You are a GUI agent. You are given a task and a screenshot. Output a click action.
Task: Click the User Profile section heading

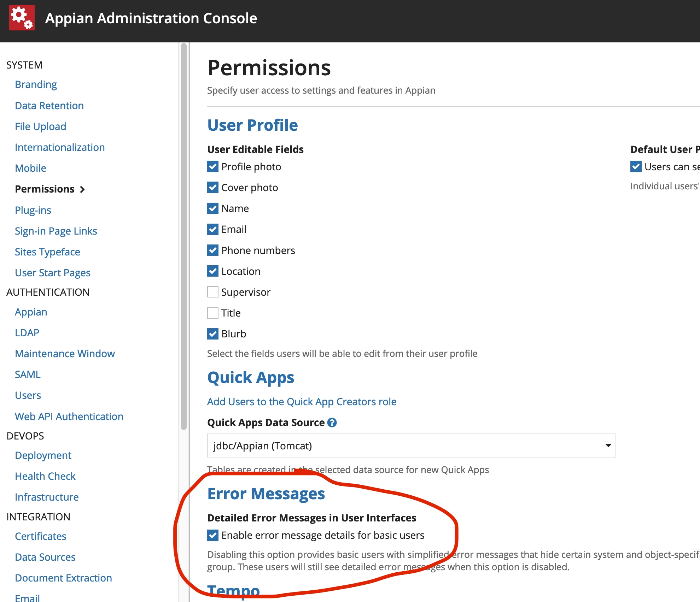coord(253,125)
